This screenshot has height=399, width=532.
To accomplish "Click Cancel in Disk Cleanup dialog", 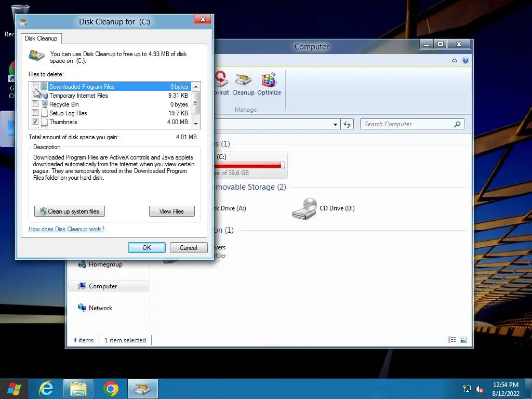I will click(188, 247).
